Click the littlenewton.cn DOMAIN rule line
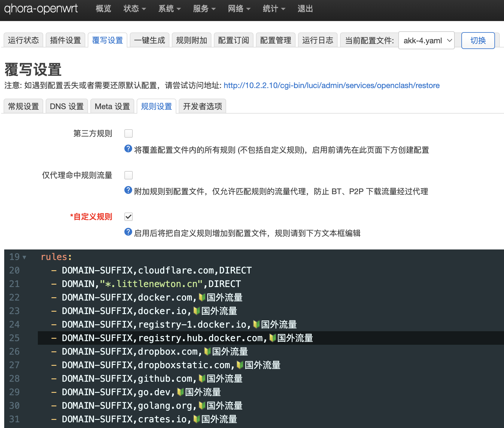The width and height of the screenshot is (504, 428). pyautogui.click(x=146, y=284)
